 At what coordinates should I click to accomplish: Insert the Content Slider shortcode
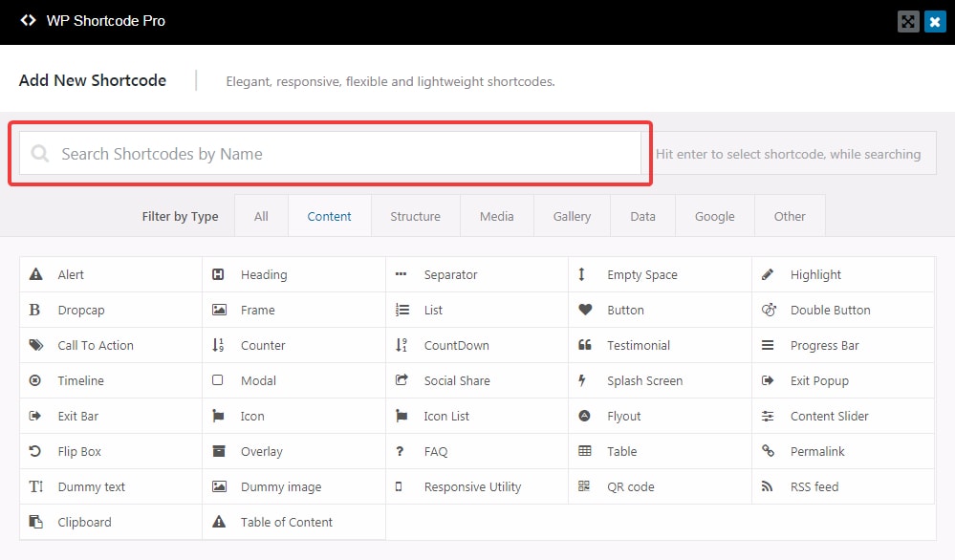843,416
